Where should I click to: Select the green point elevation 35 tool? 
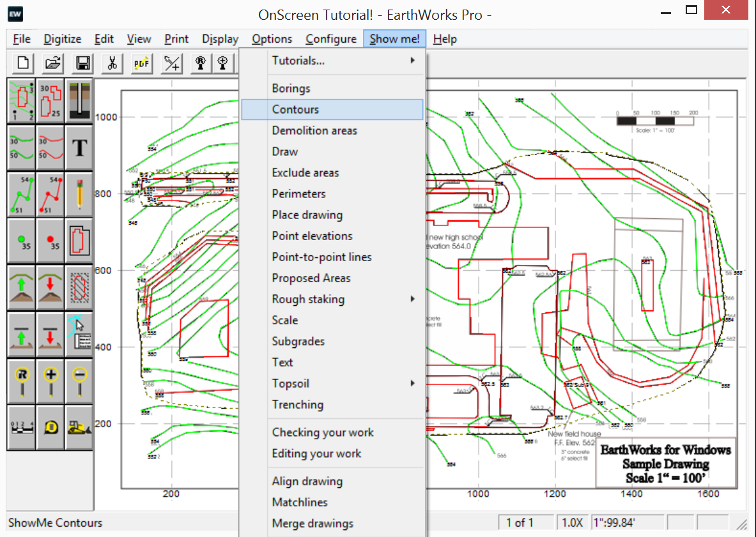tap(22, 241)
